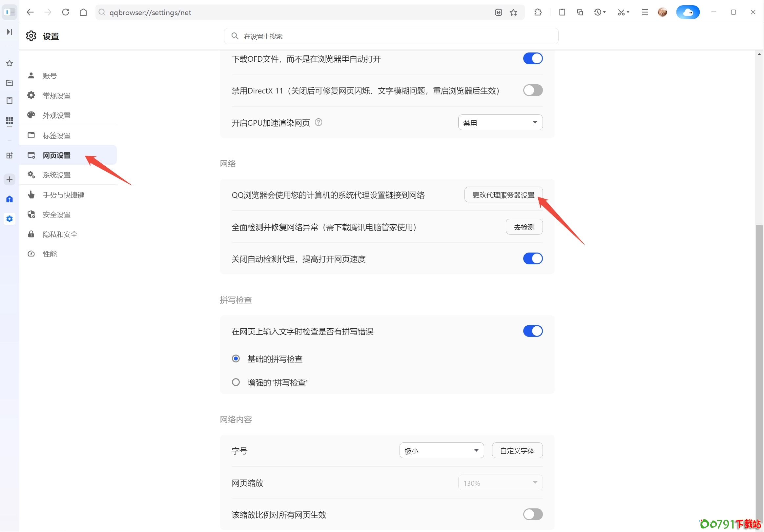Open the screenshot scissors tool
Image resolution: width=764 pixels, height=532 pixels.
point(621,12)
